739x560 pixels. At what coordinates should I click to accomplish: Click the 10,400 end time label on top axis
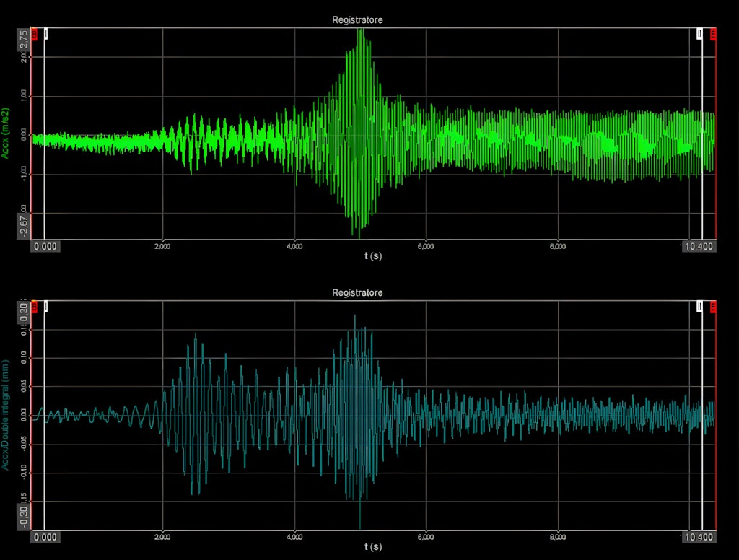coord(699,245)
